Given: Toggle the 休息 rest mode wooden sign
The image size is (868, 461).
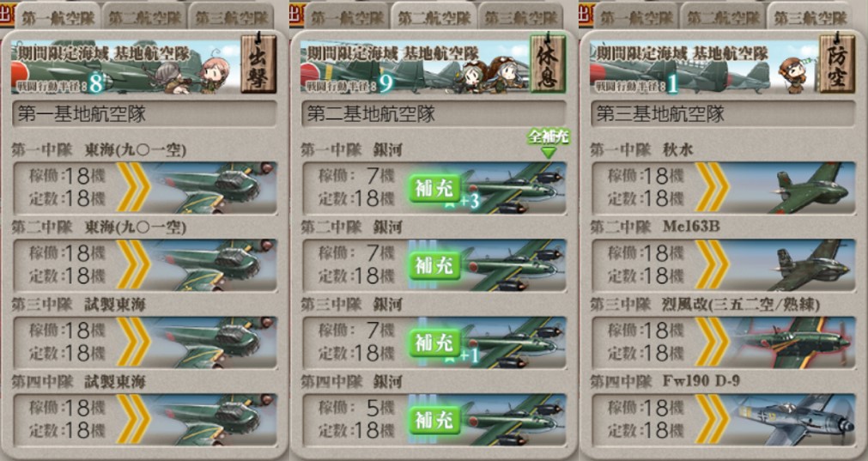Looking at the screenshot, I should pos(548,64).
